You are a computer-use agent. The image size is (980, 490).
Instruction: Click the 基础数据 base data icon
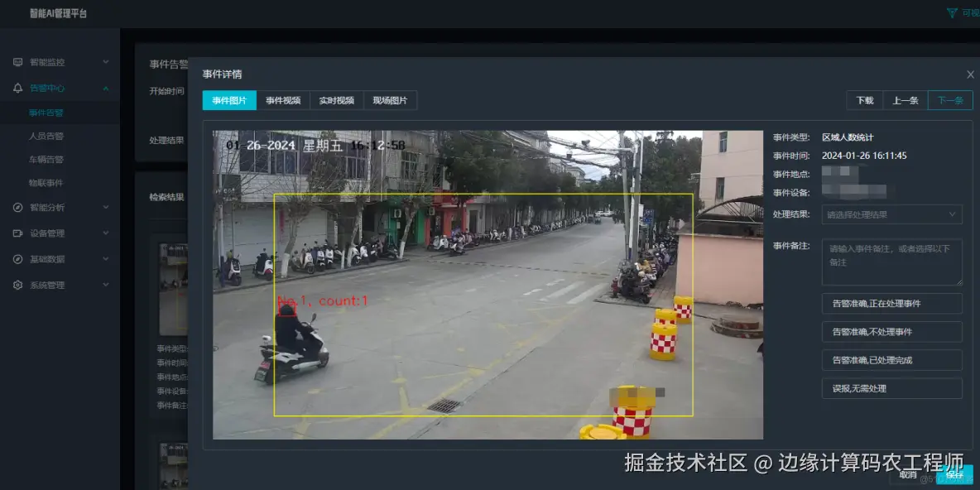(17, 258)
